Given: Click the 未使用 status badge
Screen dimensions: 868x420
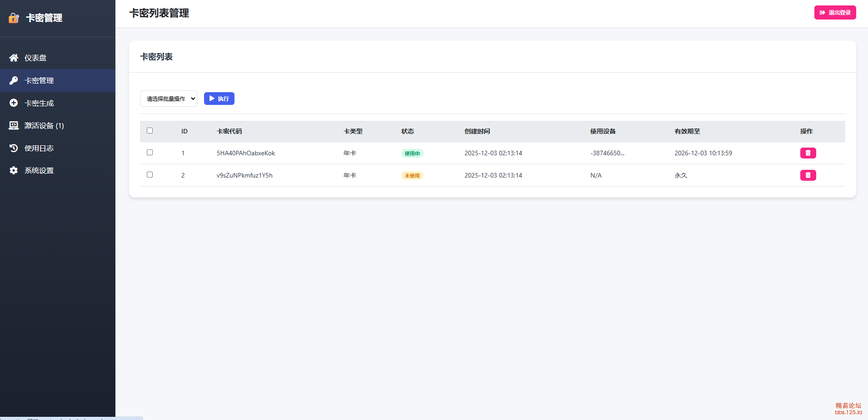Looking at the screenshot, I should [x=412, y=176].
